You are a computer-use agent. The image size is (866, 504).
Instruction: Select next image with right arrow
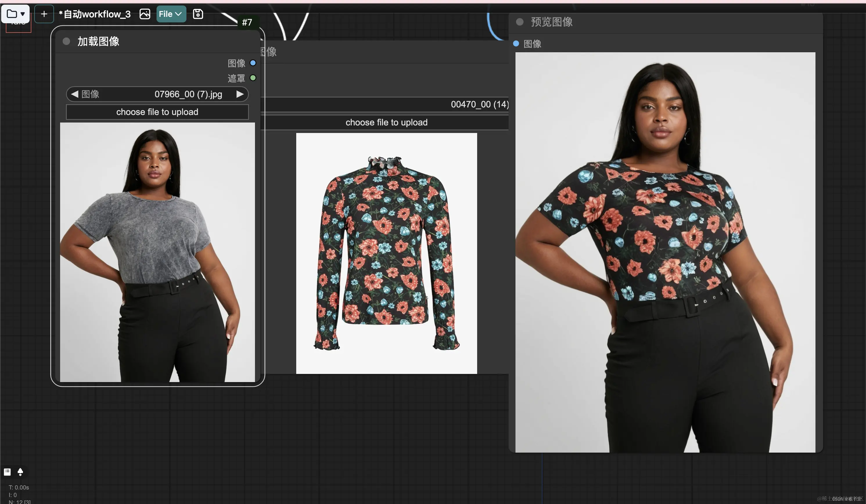pos(240,94)
